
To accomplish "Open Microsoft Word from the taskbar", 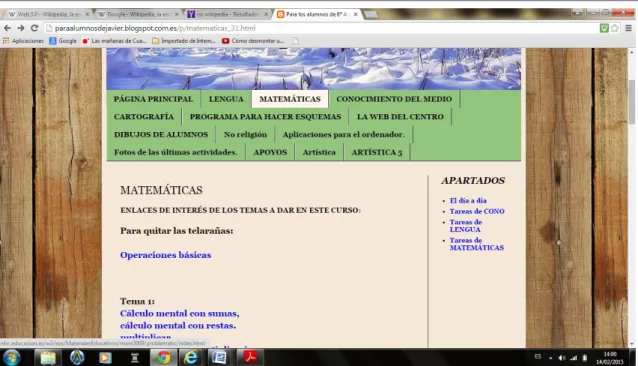I will pos(219,358).
